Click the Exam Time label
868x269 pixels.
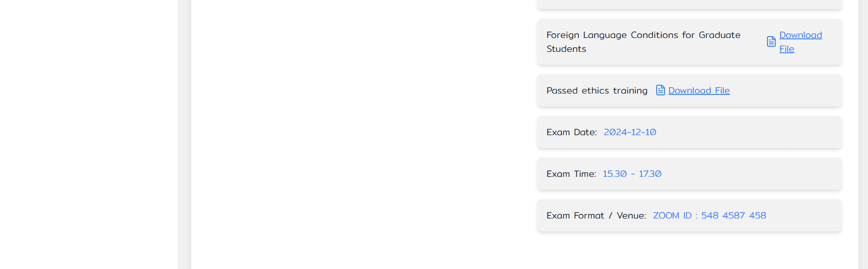pos(571,174)
